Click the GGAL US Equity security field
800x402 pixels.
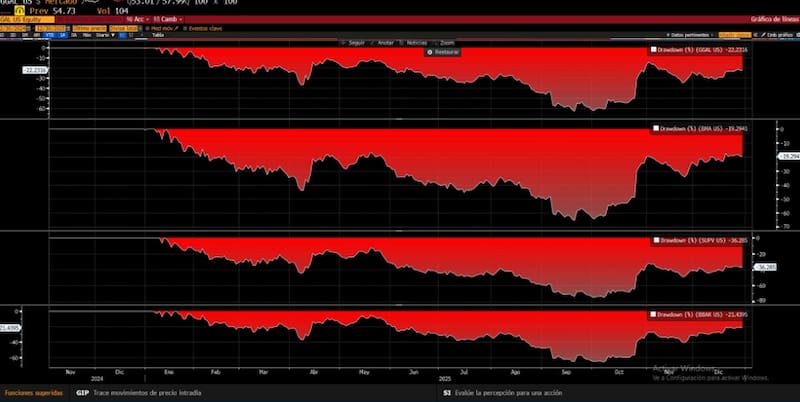point(25,19)
